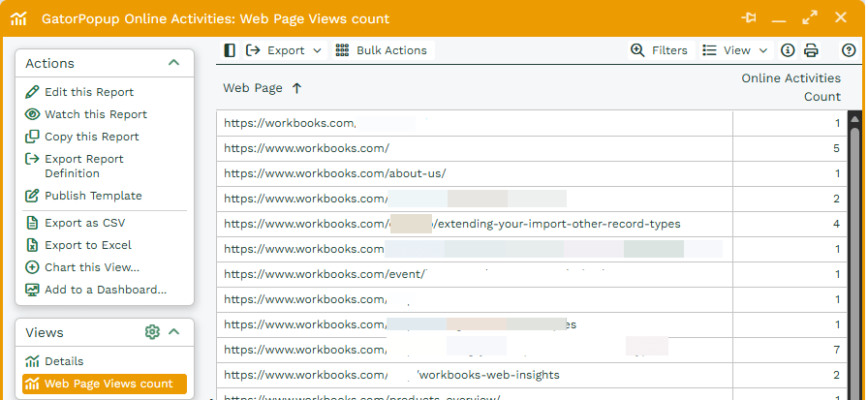Screen dimensions: 868x400
Task: Collapse the Actions panel
Action: (x=173, y=63)
